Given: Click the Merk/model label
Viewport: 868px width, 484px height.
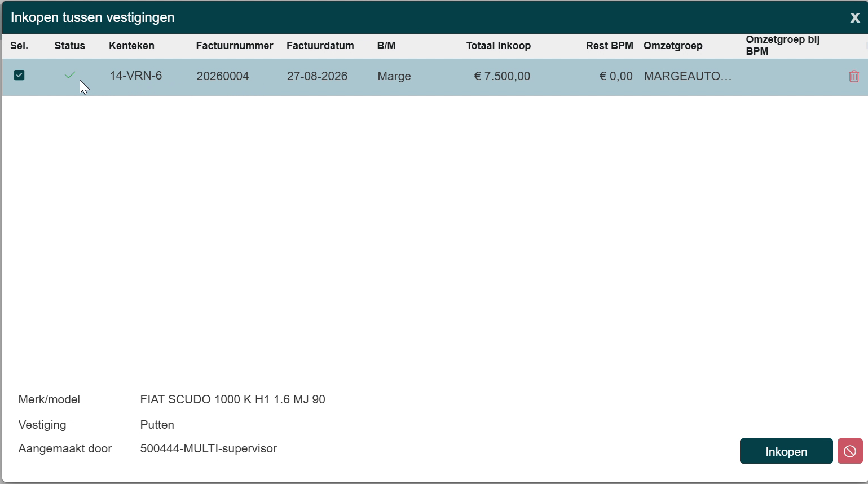Looking at the screenshot, I should (49, 399).
